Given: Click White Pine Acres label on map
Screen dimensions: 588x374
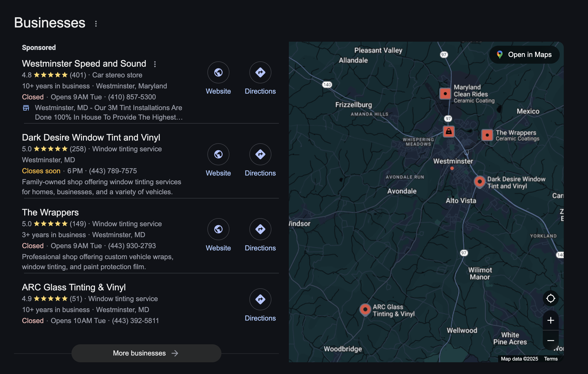Looking at the screenshot, I should point(510,339).
